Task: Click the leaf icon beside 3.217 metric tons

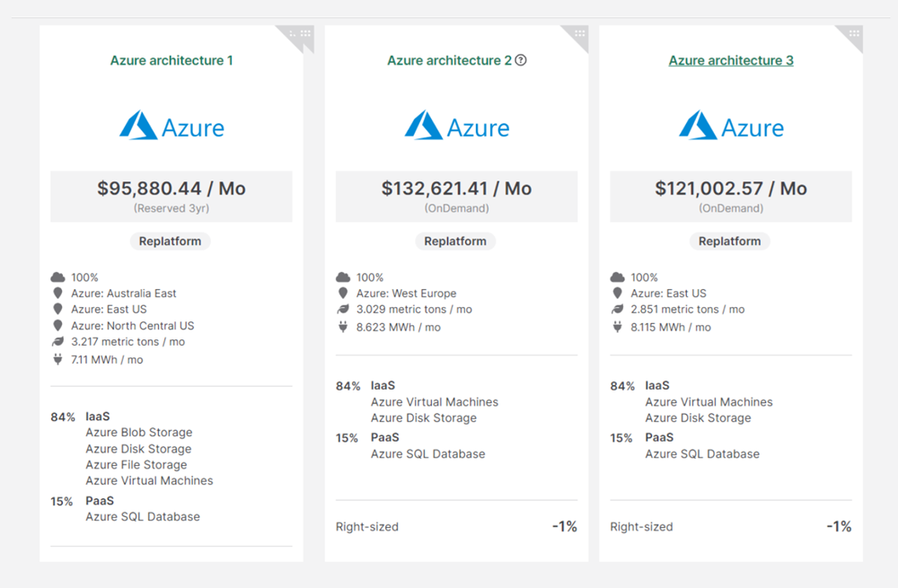Action: [57, 342]
